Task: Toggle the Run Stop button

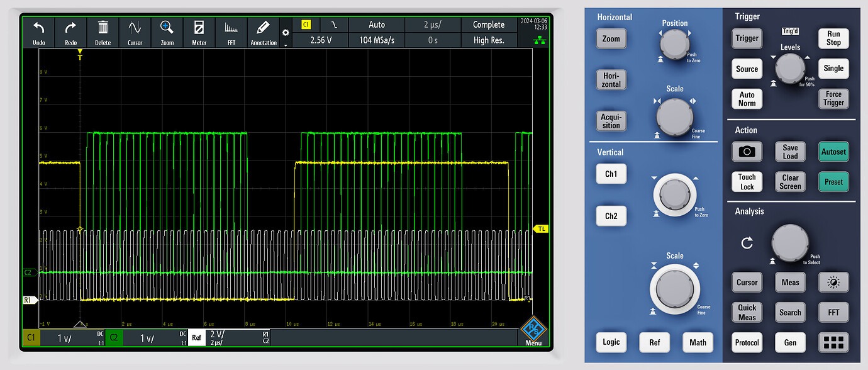Action: 833,38
